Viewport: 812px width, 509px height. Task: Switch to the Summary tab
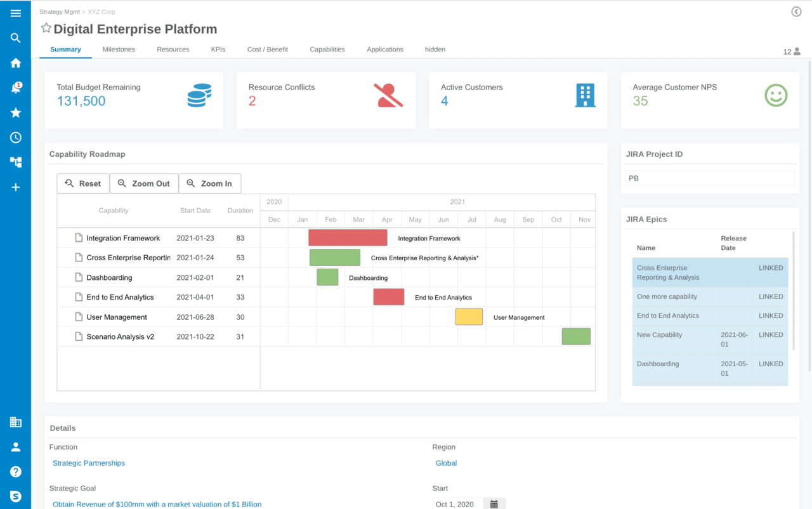(65, 50)
